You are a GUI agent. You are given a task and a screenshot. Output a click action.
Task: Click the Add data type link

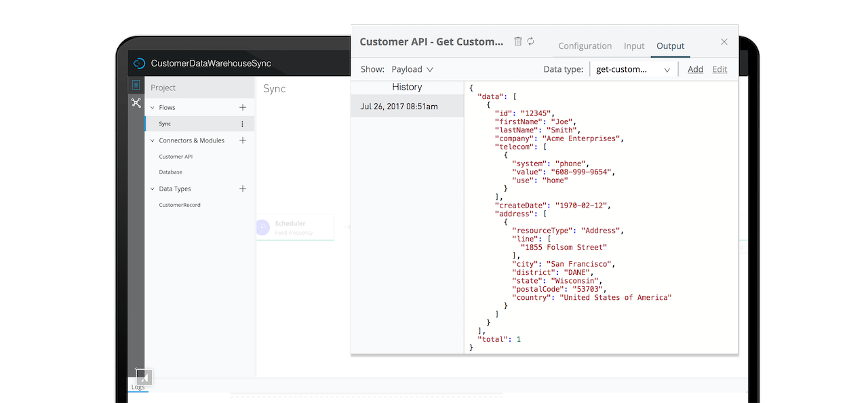coord(696,69)
